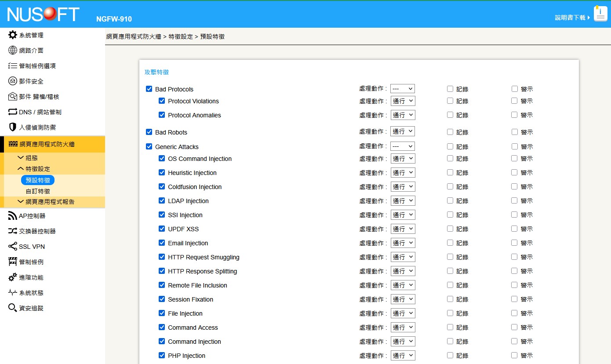Click the wireless icon for AP控制器

[x=13, y=216]
